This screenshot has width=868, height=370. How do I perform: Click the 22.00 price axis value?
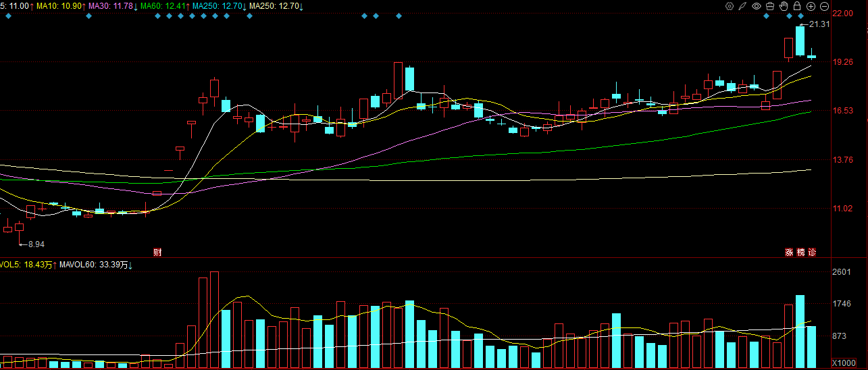844,13
